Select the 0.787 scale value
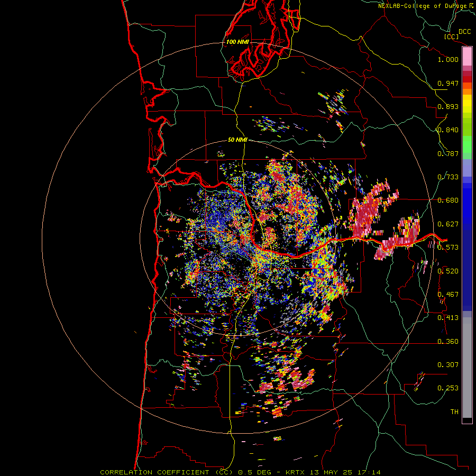The width and height of the screenshot is (476, 476). point(448,153)
